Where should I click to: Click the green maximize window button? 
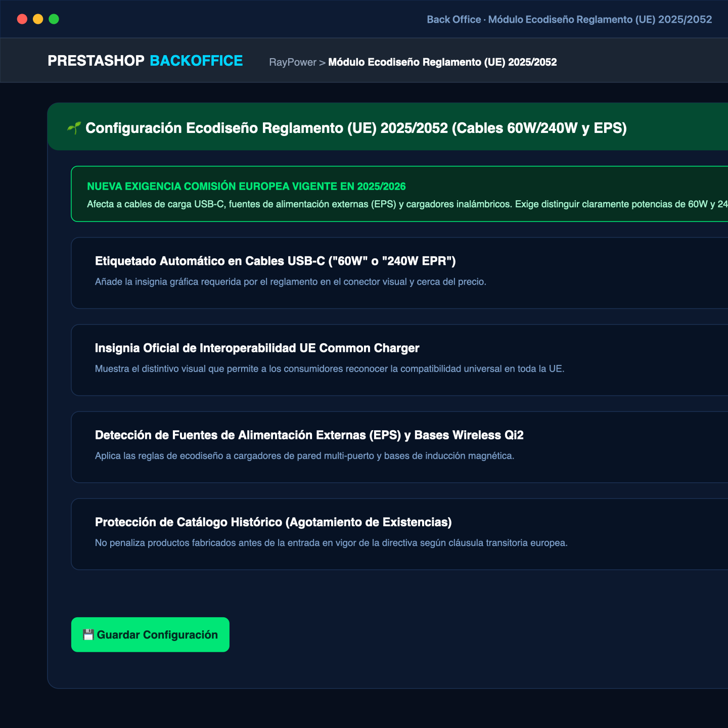click(x=54, y=19)
